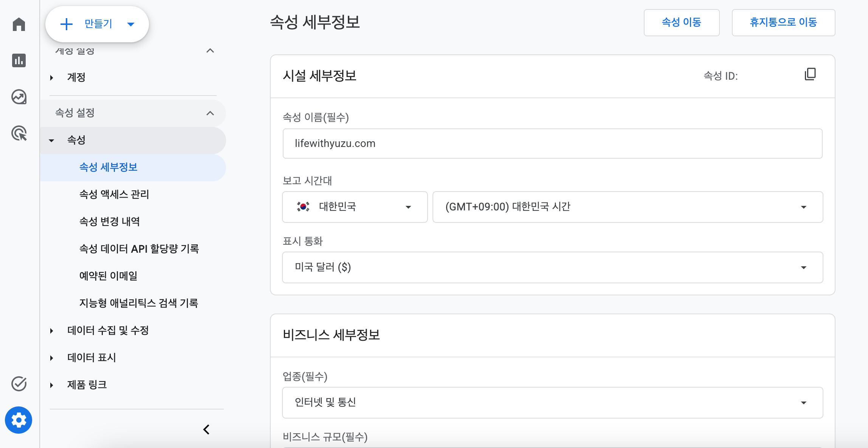Open the 미국 달러 currency dropdown
Image resolution: width=868 pixels, height=448 pixels.
point(552,267)
